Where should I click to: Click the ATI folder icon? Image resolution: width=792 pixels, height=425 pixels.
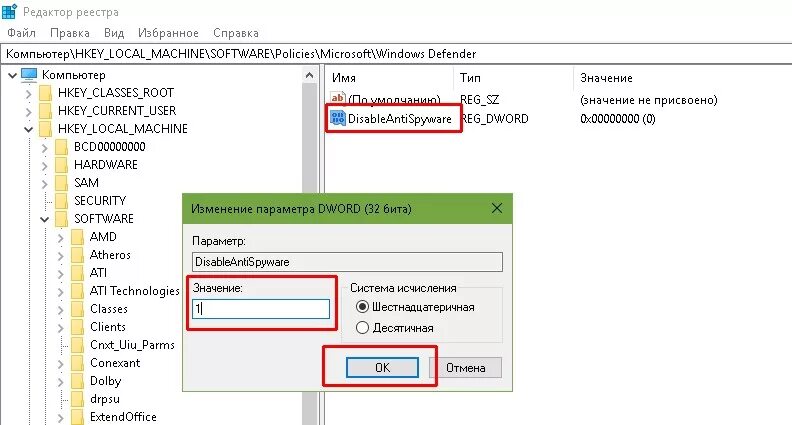tap(77, 273)
